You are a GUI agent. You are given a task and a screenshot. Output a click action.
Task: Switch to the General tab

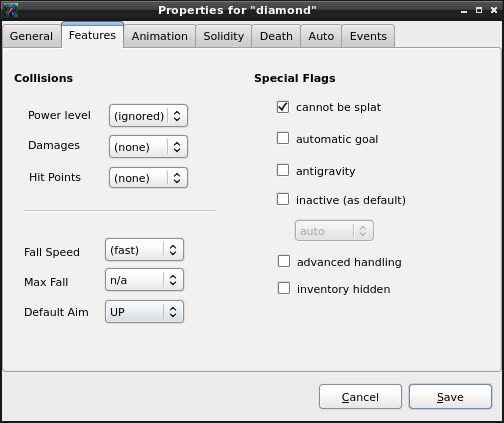point(31,36)
